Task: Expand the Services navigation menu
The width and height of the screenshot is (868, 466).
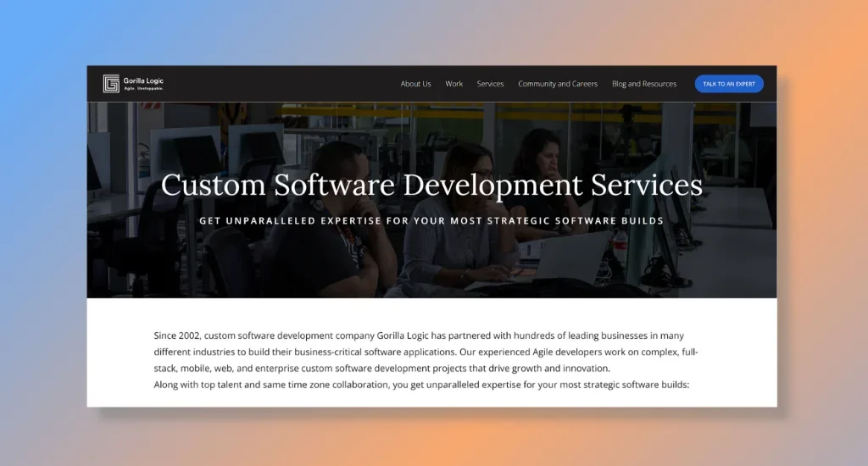Action: (490, 84)
